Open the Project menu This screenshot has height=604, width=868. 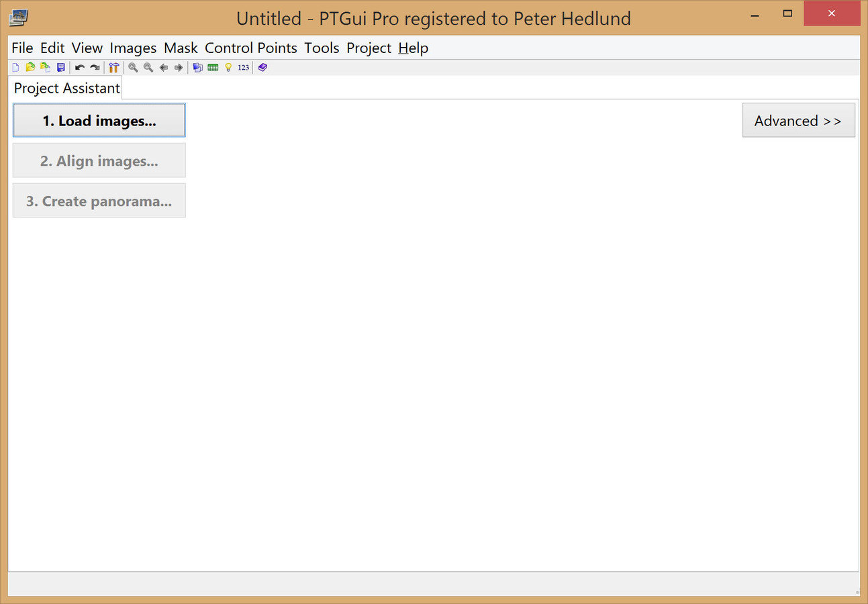tap(369, 48)
